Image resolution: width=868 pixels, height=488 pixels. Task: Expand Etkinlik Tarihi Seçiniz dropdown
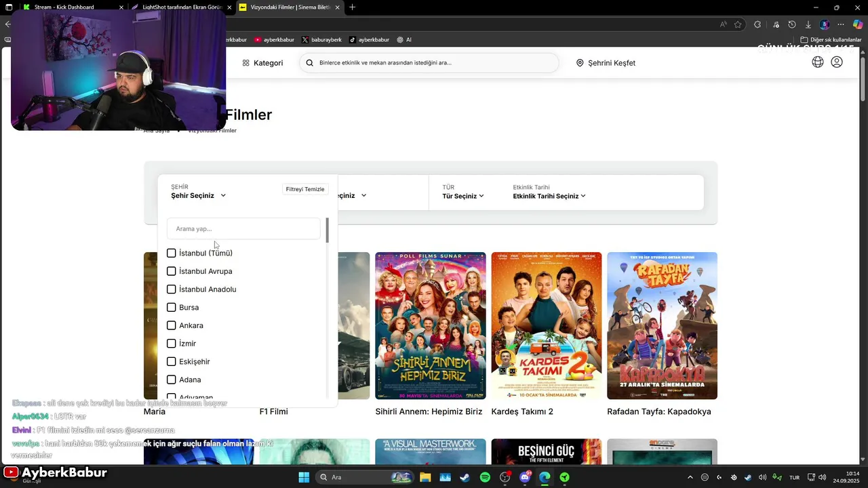(549, 196)
